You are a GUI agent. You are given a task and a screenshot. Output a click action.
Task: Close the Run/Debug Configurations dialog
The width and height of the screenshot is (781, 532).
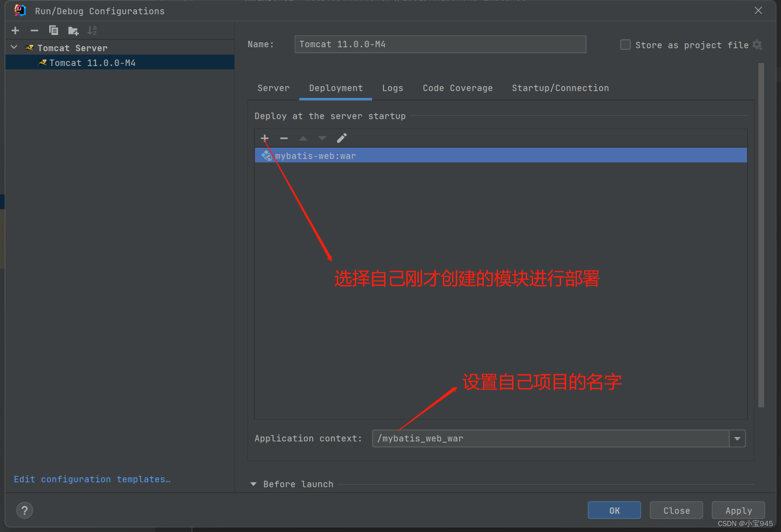point(758,10)
